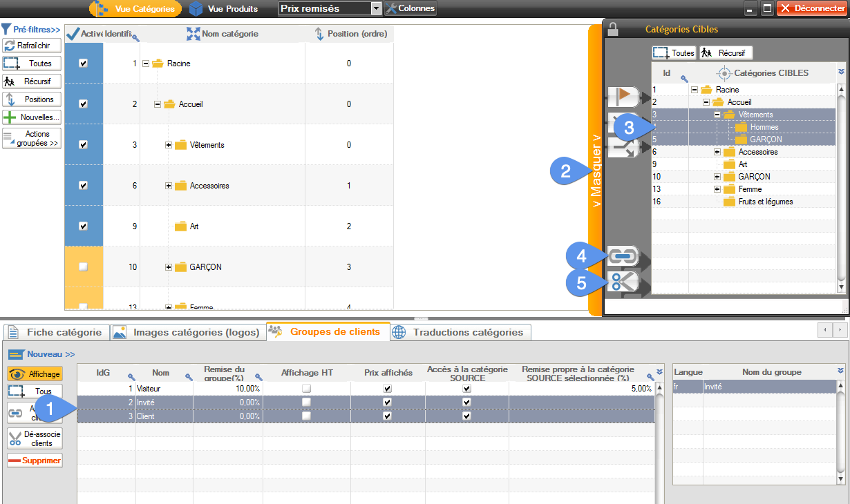
Task: Click Dé-associe clients scissors button
Action: click(35, 438)
